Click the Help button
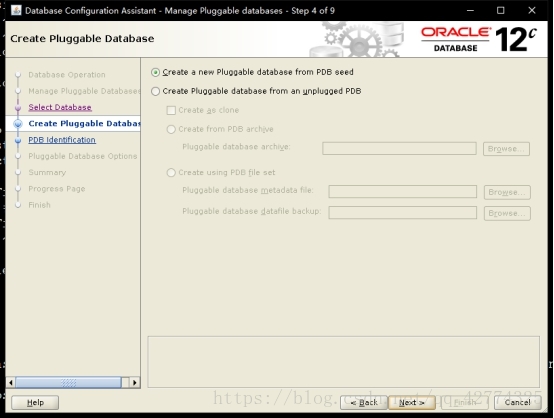554x418 pixels. point(35,402)
